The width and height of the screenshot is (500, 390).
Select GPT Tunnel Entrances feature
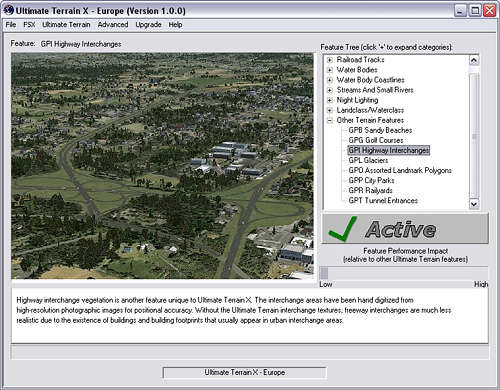pyautogui.click(x=383, y=200)
